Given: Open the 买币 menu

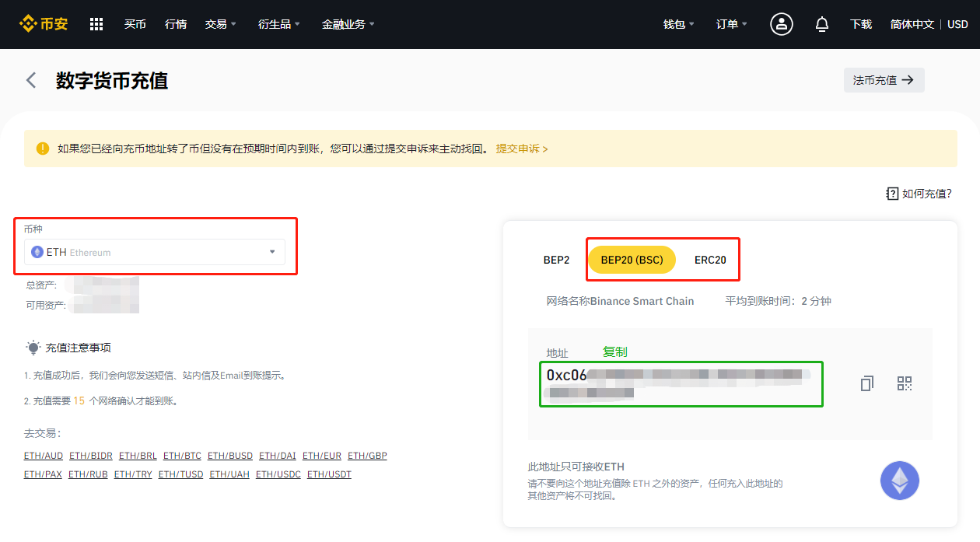Looking at the screenshot, I should 135,24.
